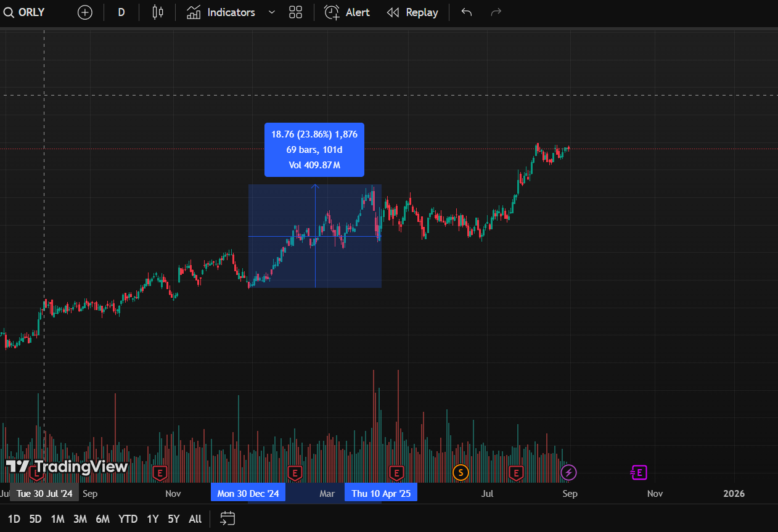
Task: Click the Mon 30 Dec '24 date label
Action: [248, 494]
